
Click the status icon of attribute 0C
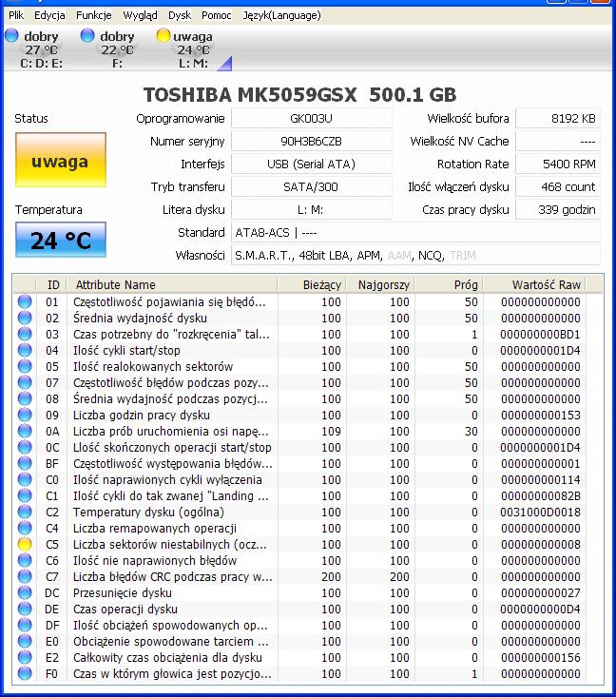pyautogui.click(x=25, y=447)
